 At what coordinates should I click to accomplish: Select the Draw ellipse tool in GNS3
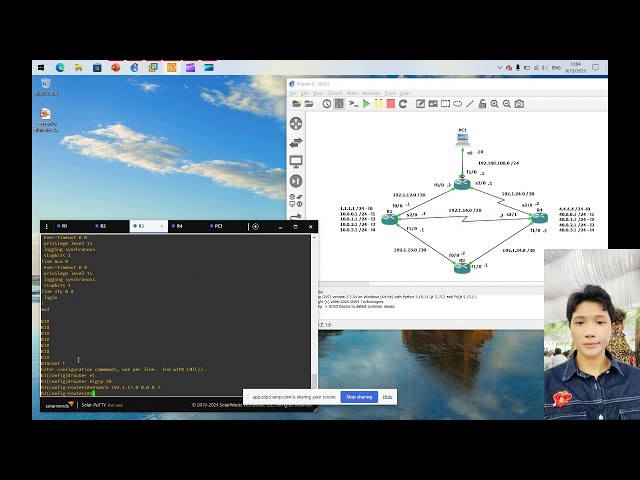[x=458, y=104]
